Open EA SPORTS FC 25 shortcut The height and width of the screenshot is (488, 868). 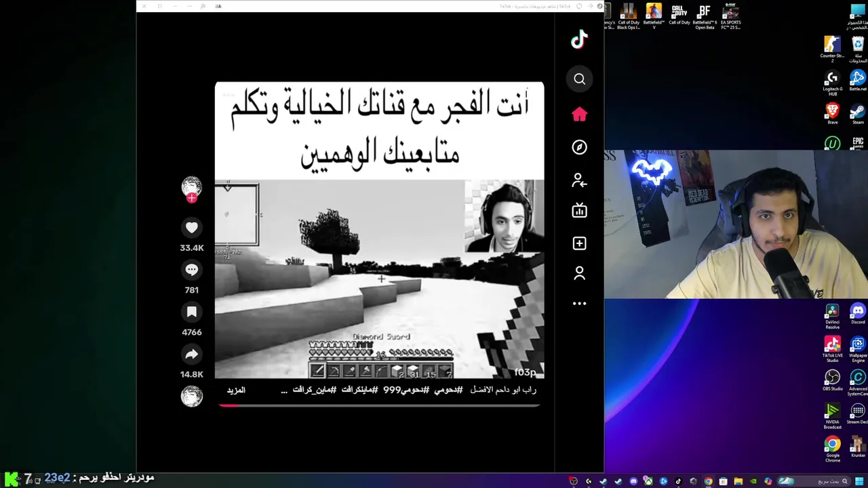pyautogui.click(x=731, y=16)
